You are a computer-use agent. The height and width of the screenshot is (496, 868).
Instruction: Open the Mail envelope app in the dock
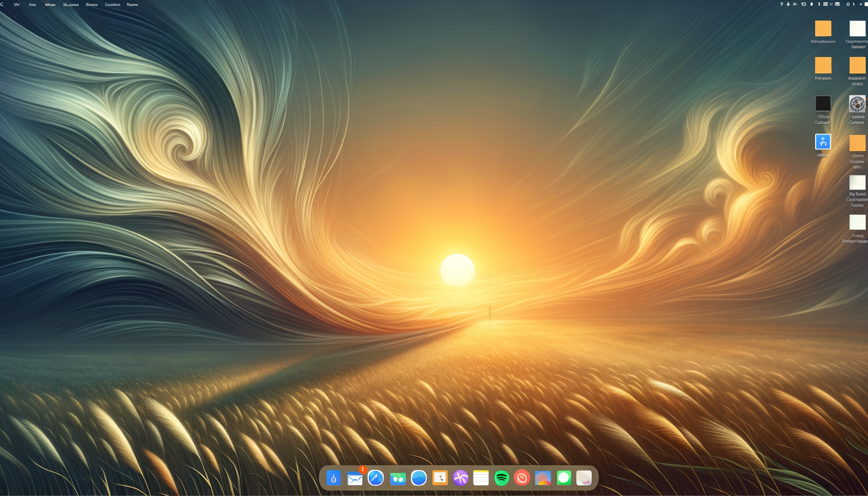355,479
